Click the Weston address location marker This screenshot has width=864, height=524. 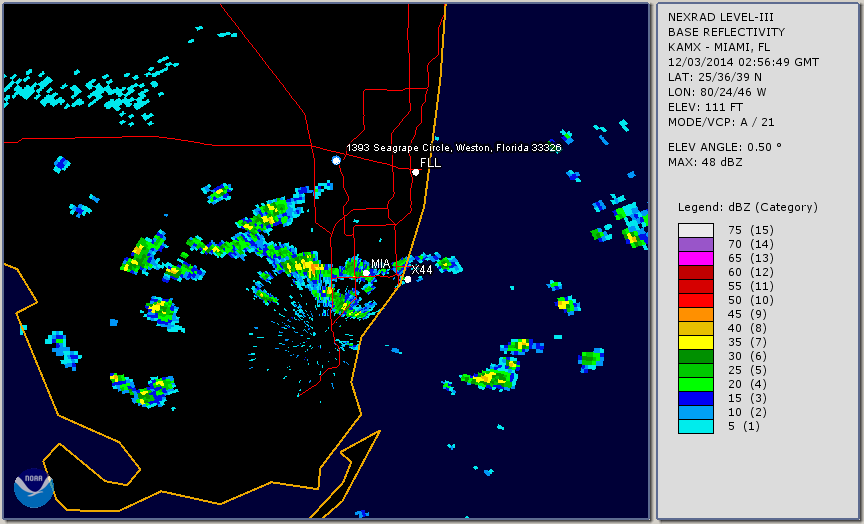coord(336,160)
